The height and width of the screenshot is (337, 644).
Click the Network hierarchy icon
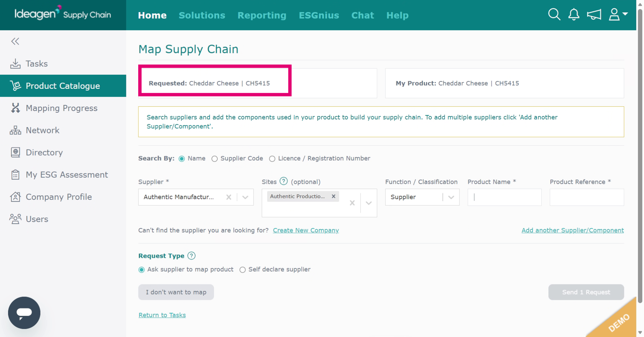[15, 130]
